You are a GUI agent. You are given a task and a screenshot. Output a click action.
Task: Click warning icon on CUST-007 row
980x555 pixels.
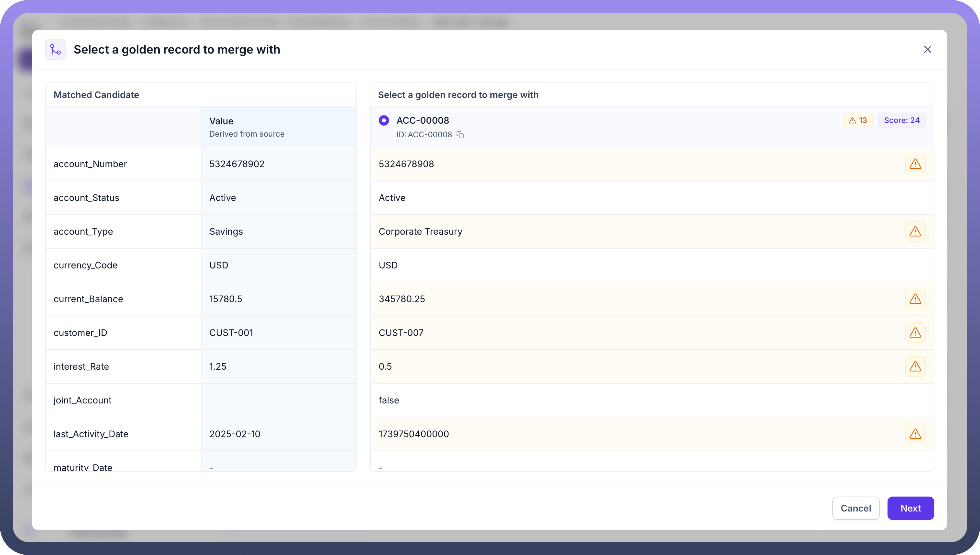915,333
